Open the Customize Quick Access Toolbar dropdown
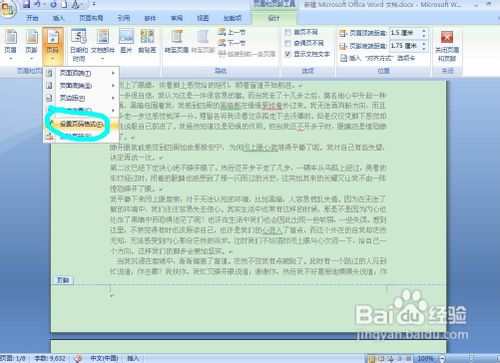The image size is (500, 363). (94, 4)
